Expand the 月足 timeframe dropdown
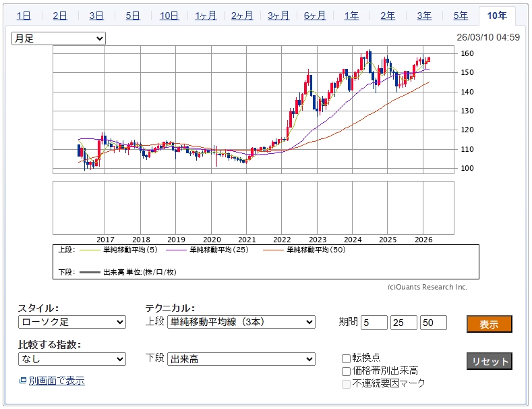 coord(59,38)
